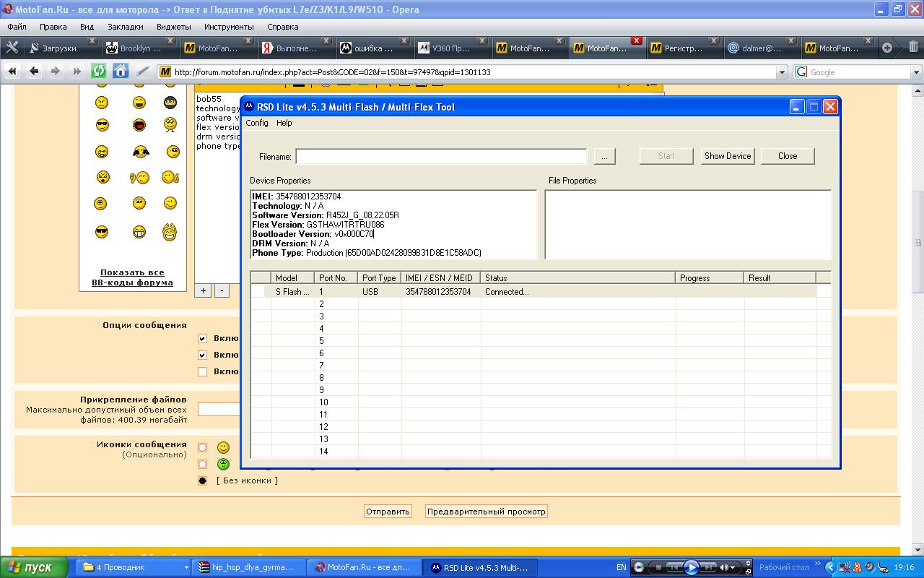
Task: Click the EN language indicator
Action: (621, 568)
